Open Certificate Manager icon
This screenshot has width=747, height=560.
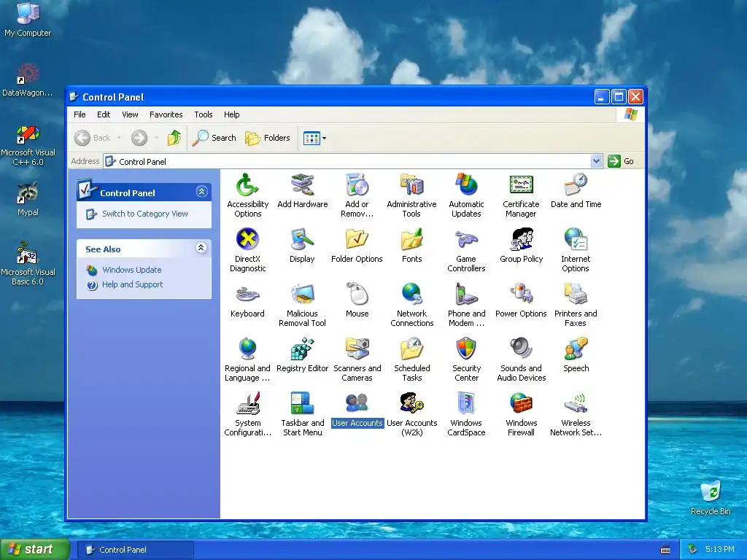coord(521,185)
